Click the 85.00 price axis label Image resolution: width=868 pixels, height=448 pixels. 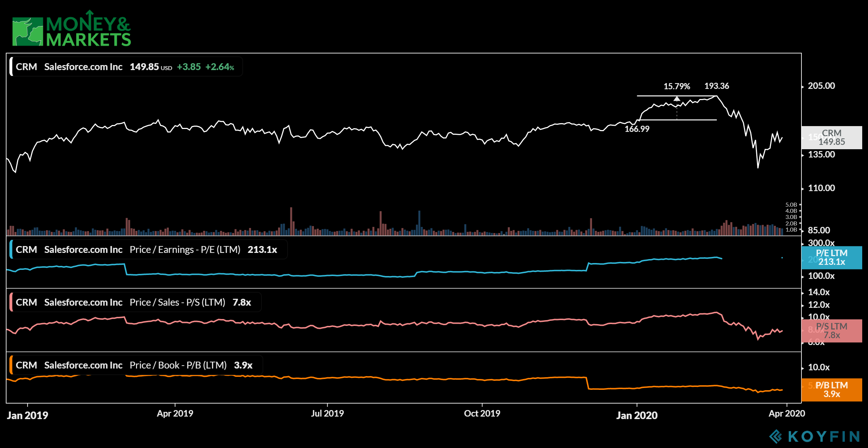click(x=819, y=231)
